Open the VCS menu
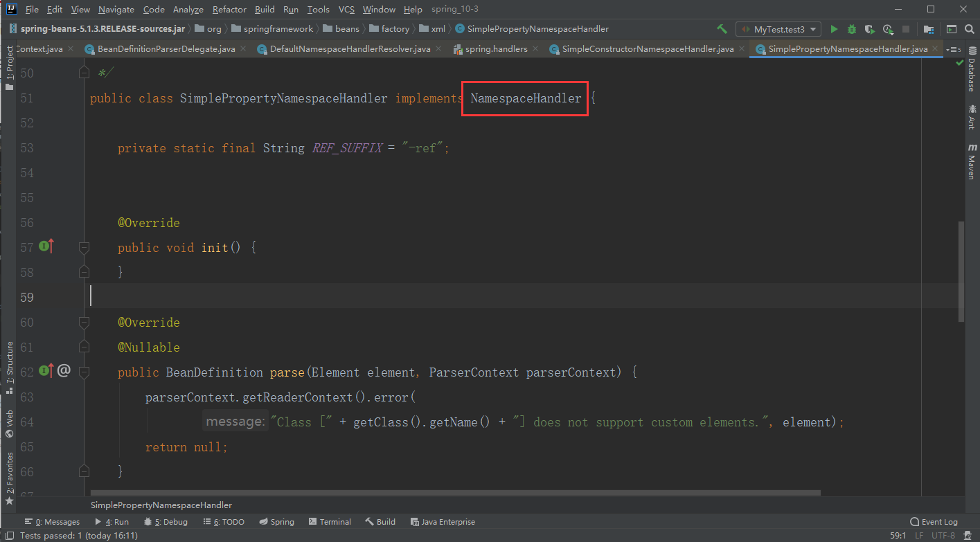Screen dimensions: 980x542 click(346, 9)
